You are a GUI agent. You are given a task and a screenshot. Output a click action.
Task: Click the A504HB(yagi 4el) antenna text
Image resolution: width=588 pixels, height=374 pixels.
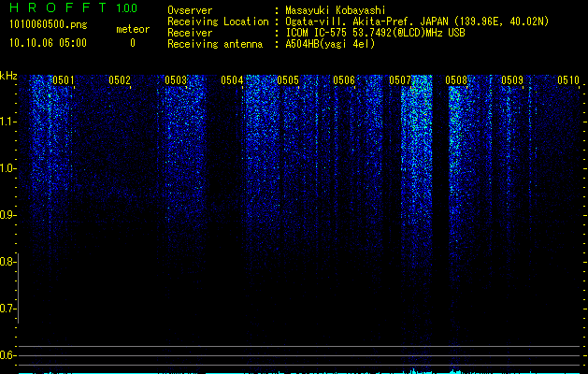point(330,44)
